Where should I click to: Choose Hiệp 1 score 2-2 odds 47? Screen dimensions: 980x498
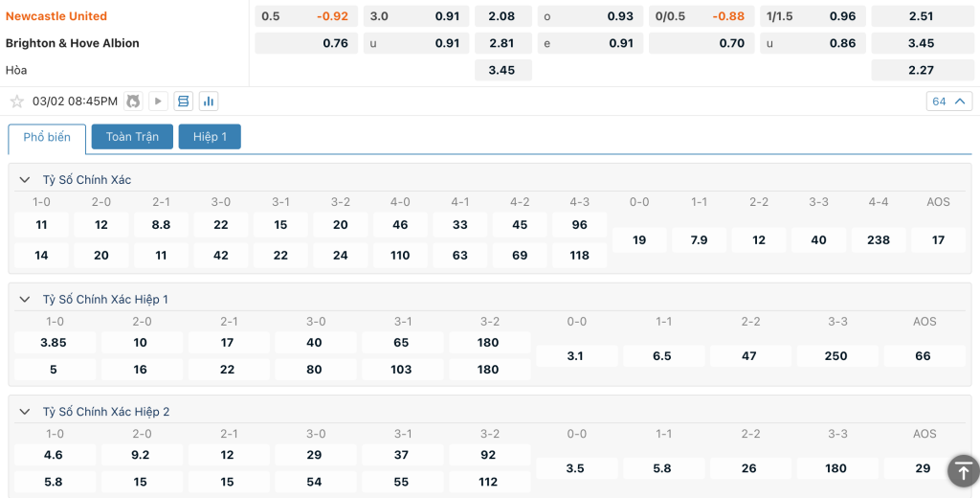[x=748, y=356]
